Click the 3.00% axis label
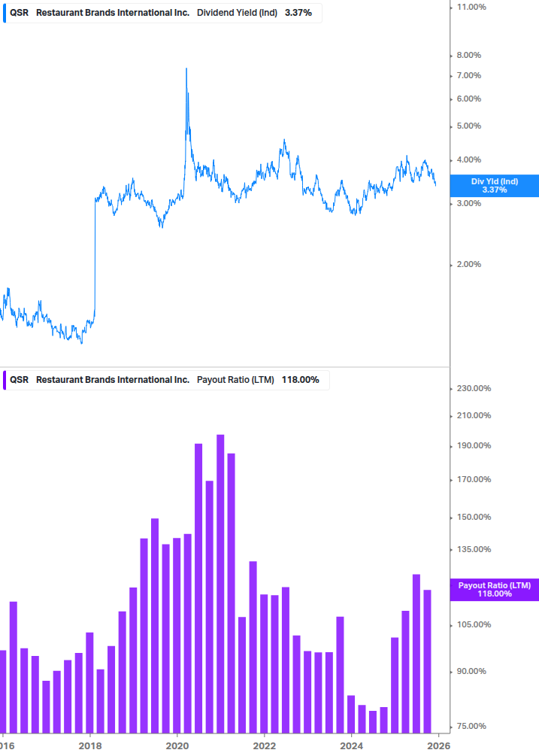Screen dimensions: 539x756 [x=468, y=203]
